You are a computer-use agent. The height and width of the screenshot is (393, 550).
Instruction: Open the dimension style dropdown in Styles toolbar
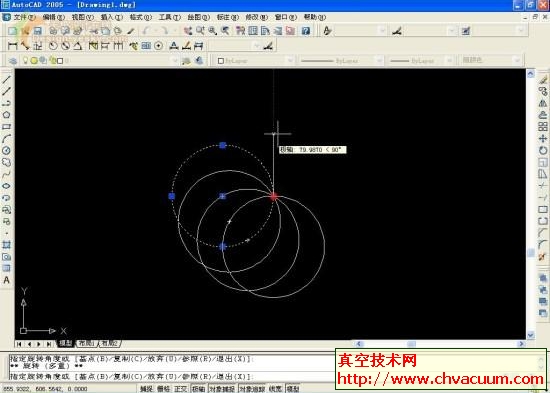pyautogui.click(x=430, y=31)
